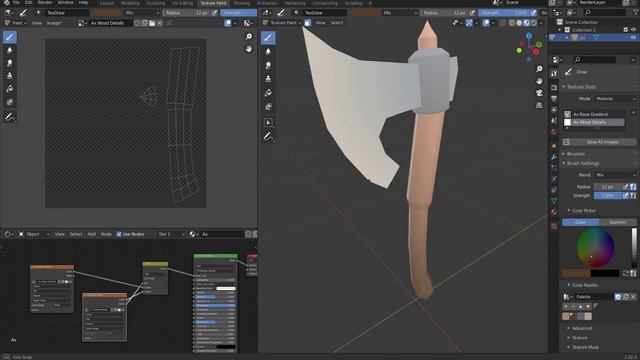
Task: Open the Render properties tab icon
Action: pyautogui.click(x=554, y=87)
